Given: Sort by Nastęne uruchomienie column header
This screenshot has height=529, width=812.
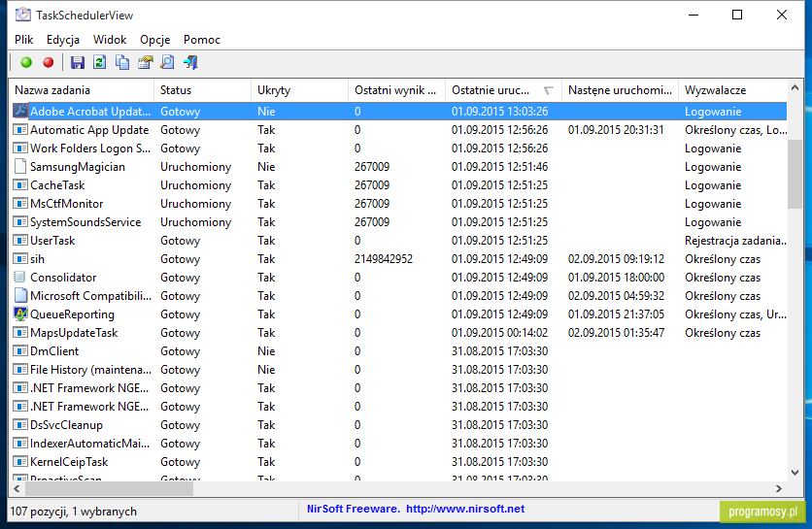Looking at the screenshot, I should coord(620,90).
